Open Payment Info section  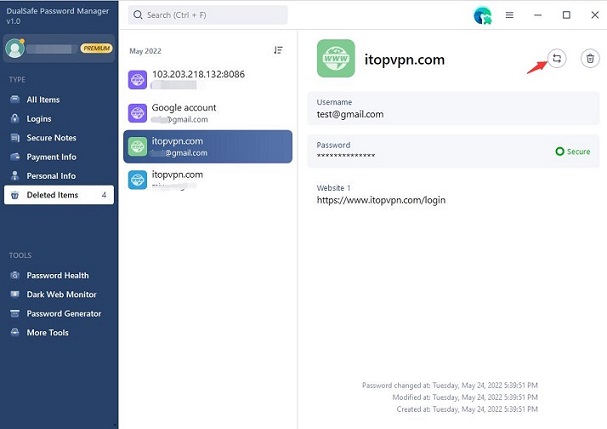click(51, 157)
